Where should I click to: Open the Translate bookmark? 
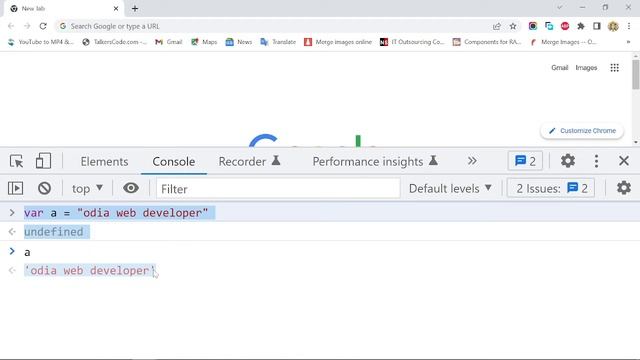coord(278,42)
